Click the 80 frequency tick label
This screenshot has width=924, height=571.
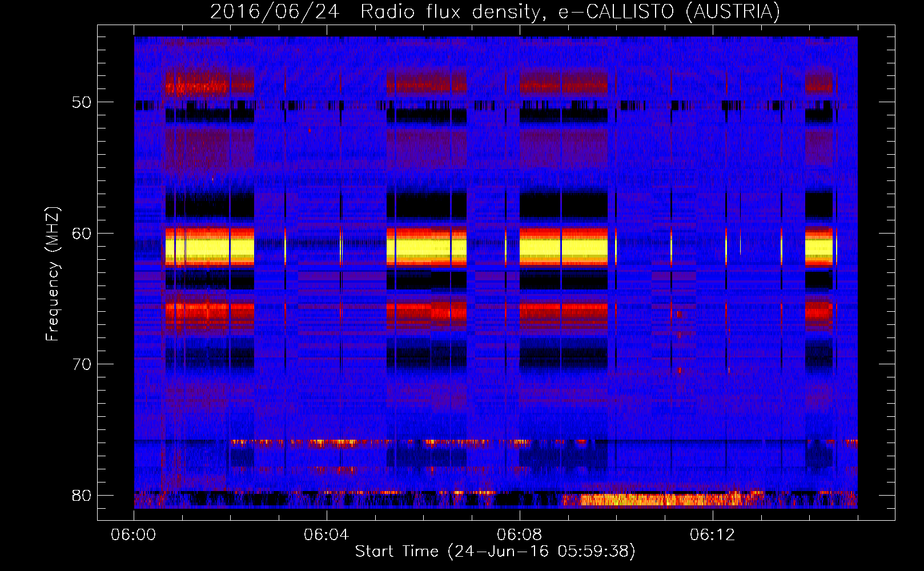(x=82, y=495)
